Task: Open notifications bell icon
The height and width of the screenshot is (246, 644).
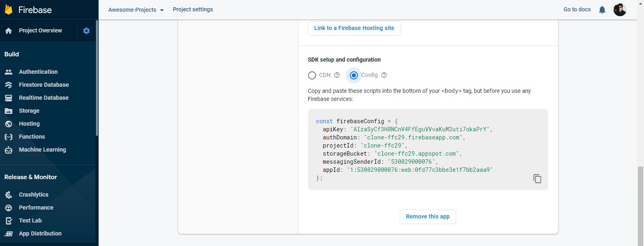Action: pyautogui.click(x=602, y=10)
